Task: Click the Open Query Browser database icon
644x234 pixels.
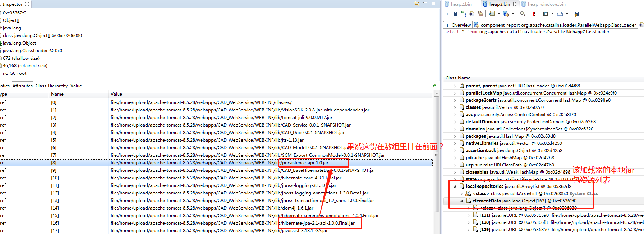Action: click(506, 14)
